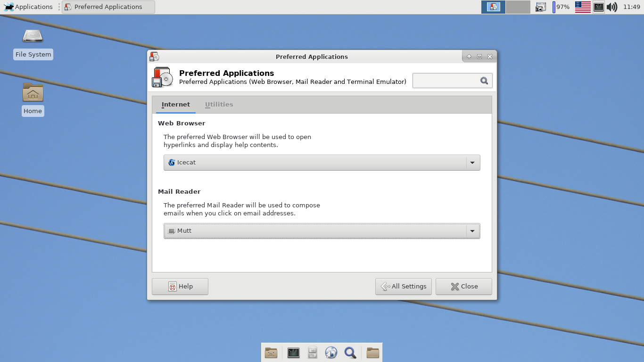Check the battery indicator showing 97%
This screenshot has height=362, width=644.
tap(561, 7)
